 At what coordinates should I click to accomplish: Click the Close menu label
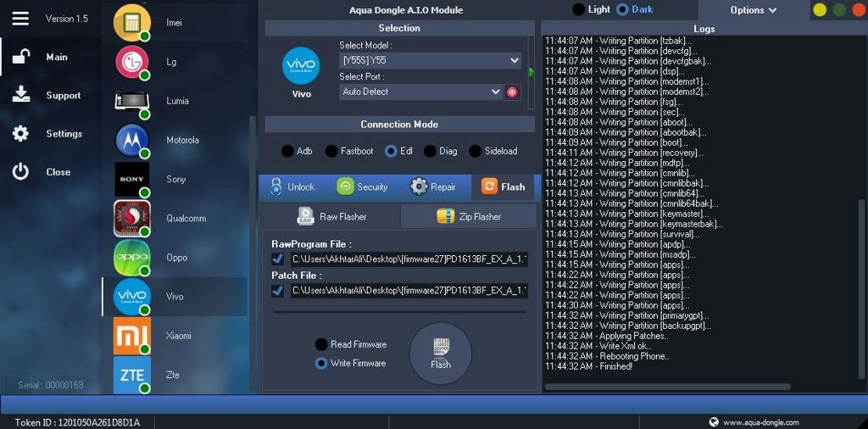coord(58,172)
